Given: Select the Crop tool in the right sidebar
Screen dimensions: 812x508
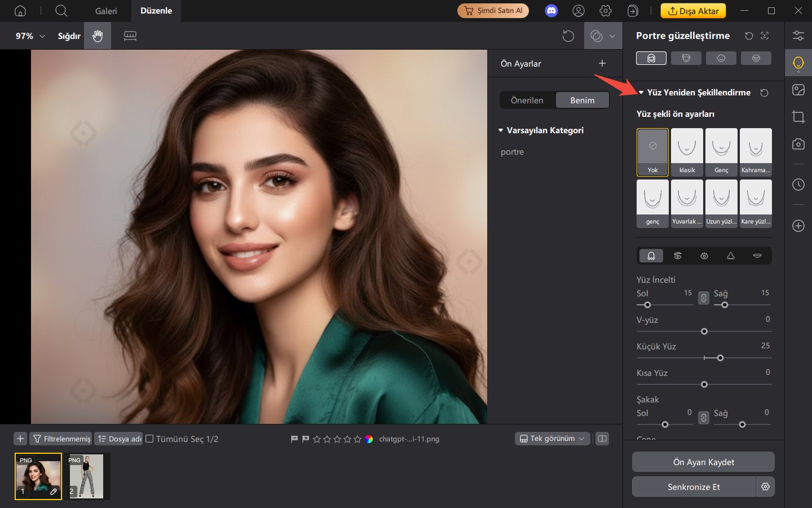Looking at the screenshot, I should point(798,117).
